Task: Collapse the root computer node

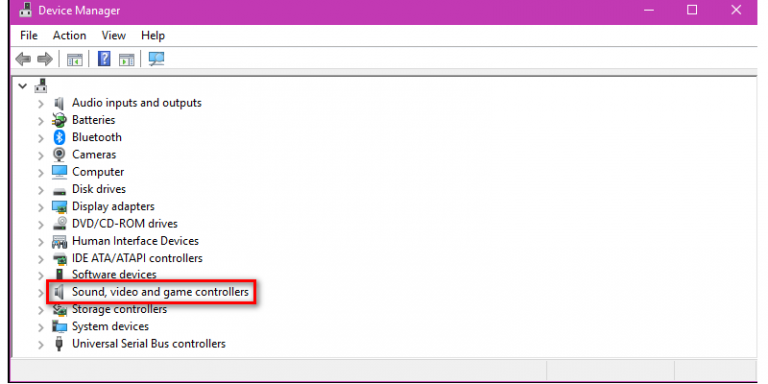Action: tap(22, 86)
